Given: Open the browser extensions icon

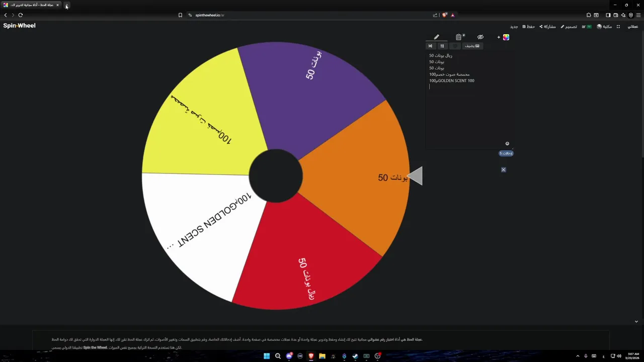Looking at the screenshot, I should 589,15.
